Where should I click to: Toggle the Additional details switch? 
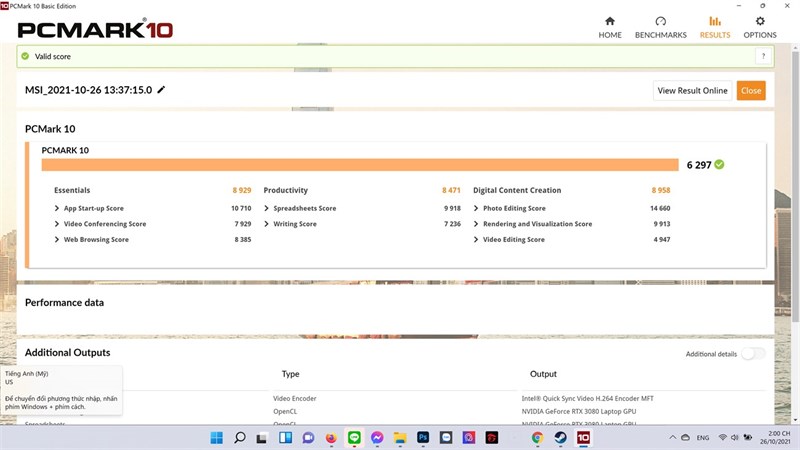[753, 354]
